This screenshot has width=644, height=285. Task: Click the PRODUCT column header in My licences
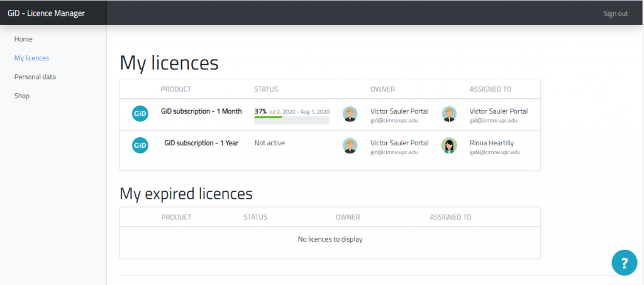point(176,89)
